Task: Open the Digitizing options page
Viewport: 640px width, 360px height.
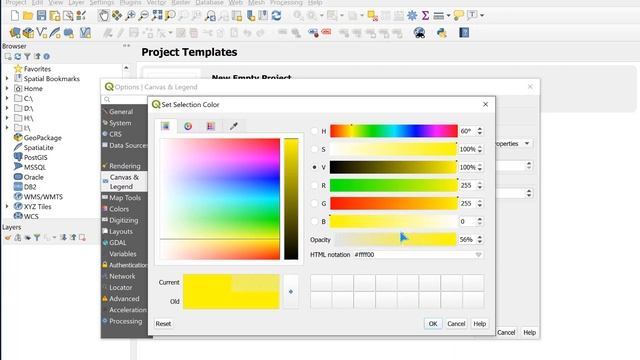Action: pyautogui.click(x=124, y=220)
